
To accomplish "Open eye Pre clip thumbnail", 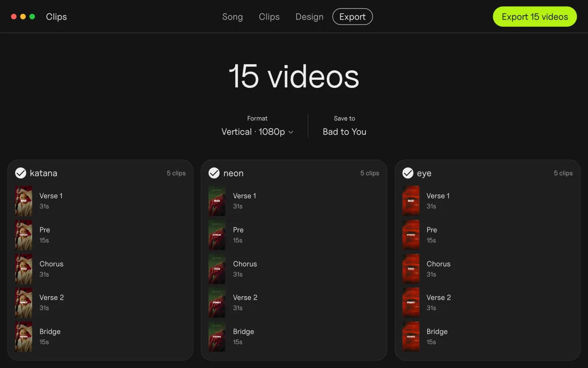I will tap(411, 235).
